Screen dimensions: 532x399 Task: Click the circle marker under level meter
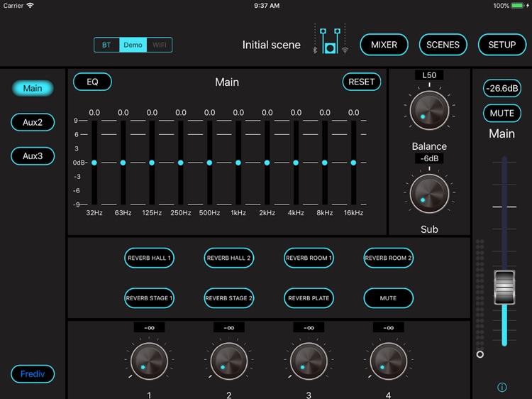(480, 354)
